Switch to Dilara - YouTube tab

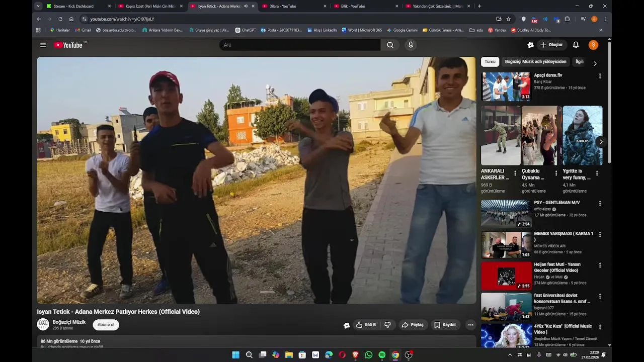[294, 6]
